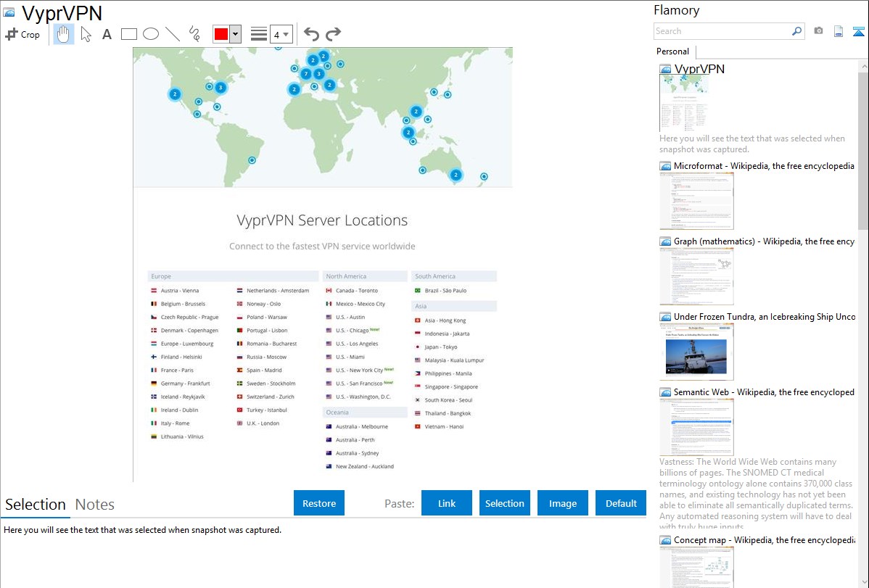The height and width of the screenshot is (588, 869).
Task: Switch to the Notes tab
Action: tap(95, 505)
